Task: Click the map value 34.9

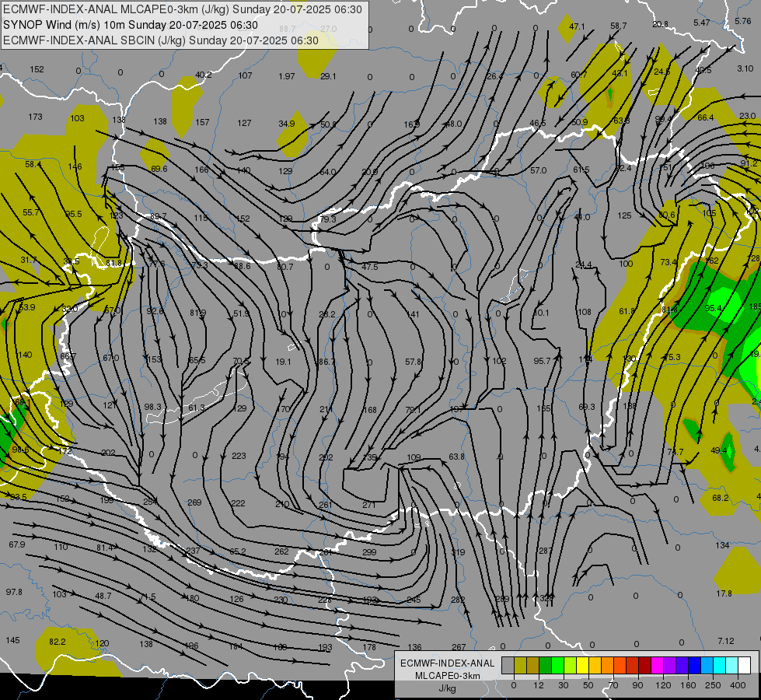Action: click(287, 124)
